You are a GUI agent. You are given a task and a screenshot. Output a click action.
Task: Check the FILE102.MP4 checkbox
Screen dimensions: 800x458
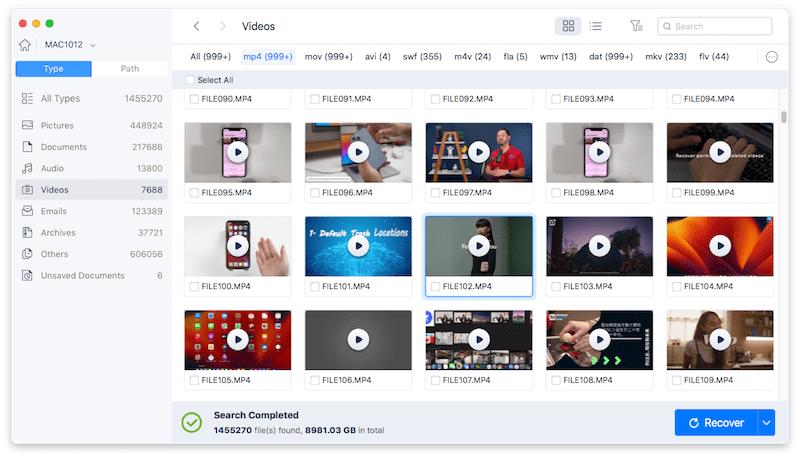[435, 287]
